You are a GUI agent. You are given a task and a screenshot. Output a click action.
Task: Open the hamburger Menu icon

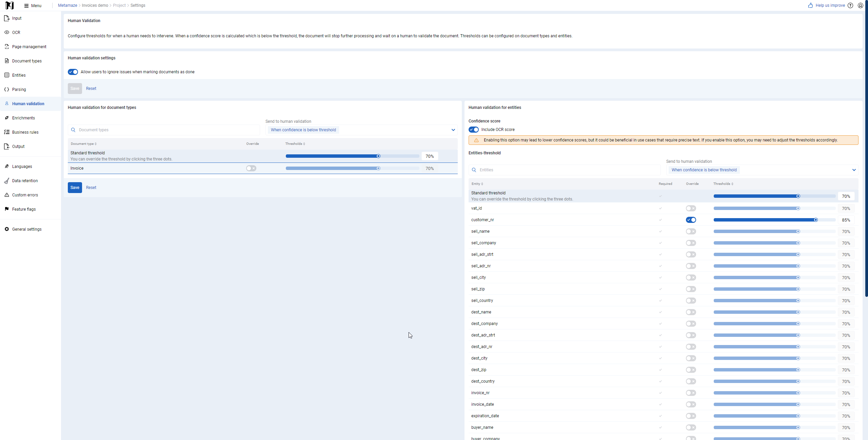click(26, 5)
